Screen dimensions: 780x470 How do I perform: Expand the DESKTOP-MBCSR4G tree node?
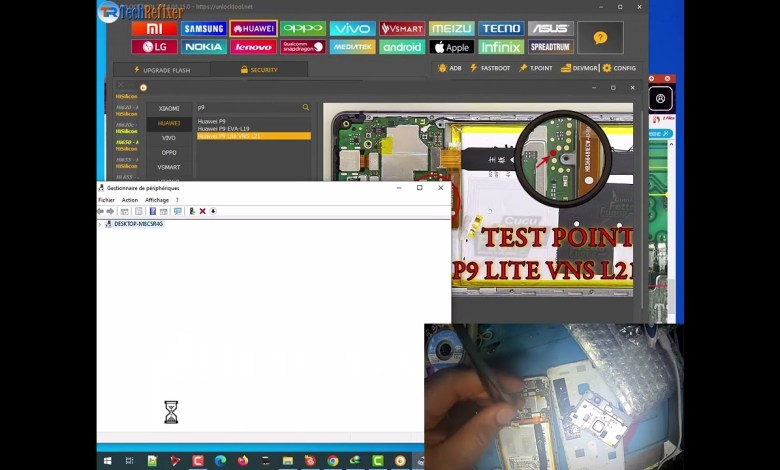[101, 224]
